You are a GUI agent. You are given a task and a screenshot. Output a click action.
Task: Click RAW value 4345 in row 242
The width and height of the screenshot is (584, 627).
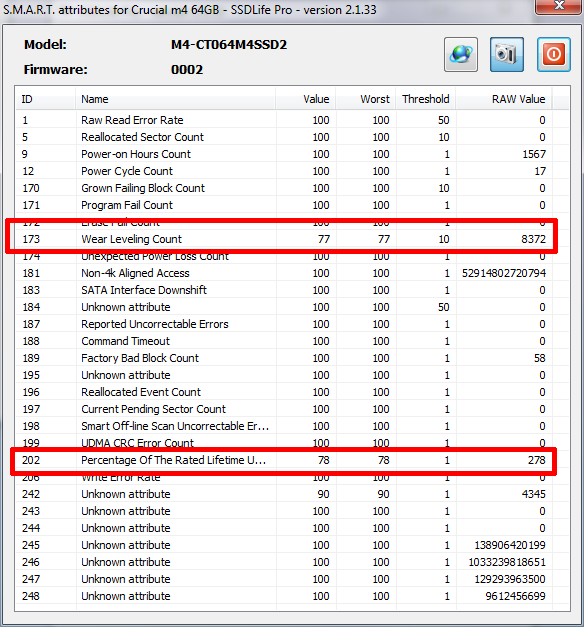[x=534, y=494]
